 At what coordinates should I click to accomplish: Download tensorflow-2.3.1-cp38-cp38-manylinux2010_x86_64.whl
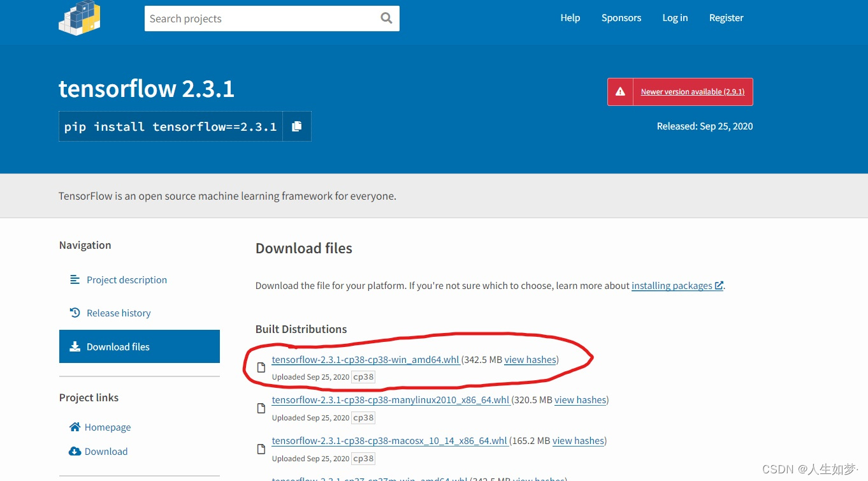coord(391,400)
